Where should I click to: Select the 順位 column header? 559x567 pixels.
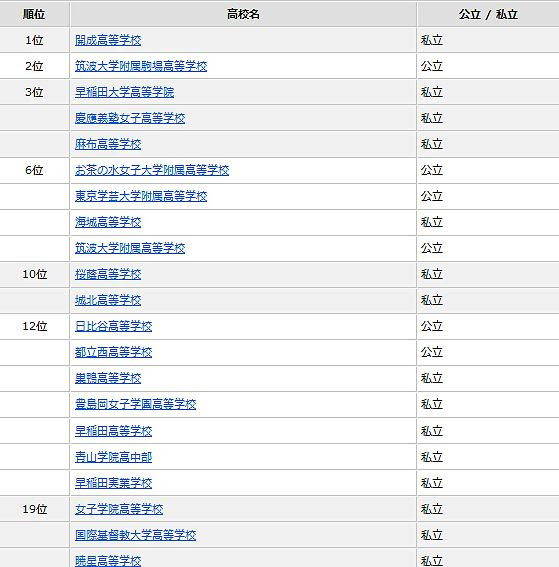(x=34, y=14)
